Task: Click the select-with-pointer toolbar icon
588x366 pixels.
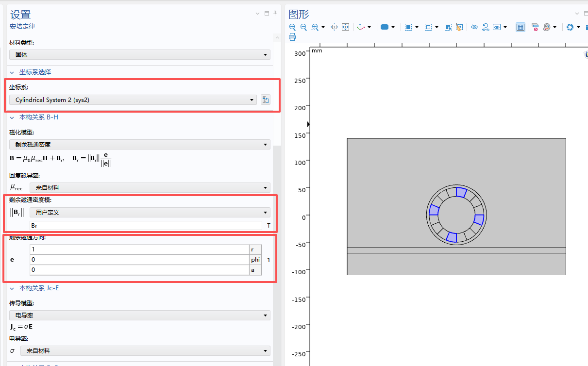Action: [x=448, y=27]
